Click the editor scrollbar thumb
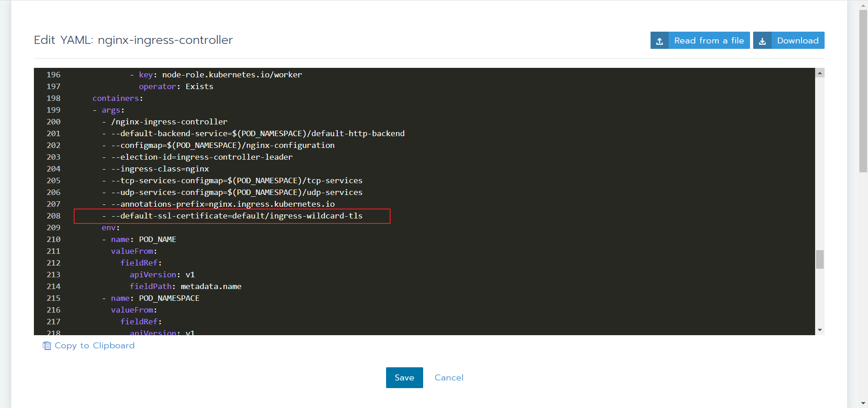 pos(820,260)
